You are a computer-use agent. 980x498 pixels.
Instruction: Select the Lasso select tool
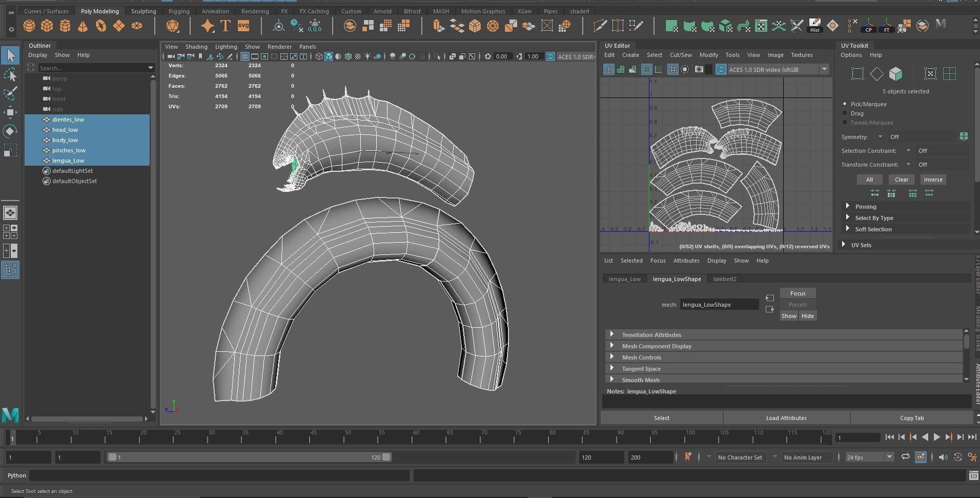pos(10,75)
